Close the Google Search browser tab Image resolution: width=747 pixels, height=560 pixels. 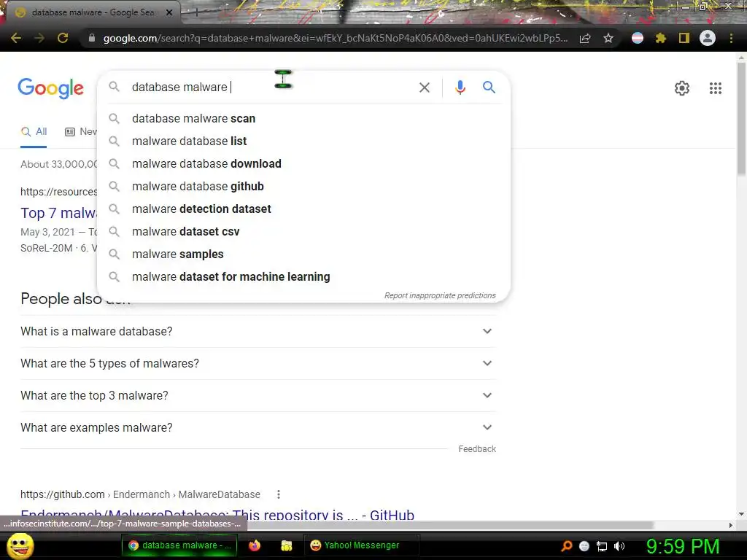click(x=169, y=13)
